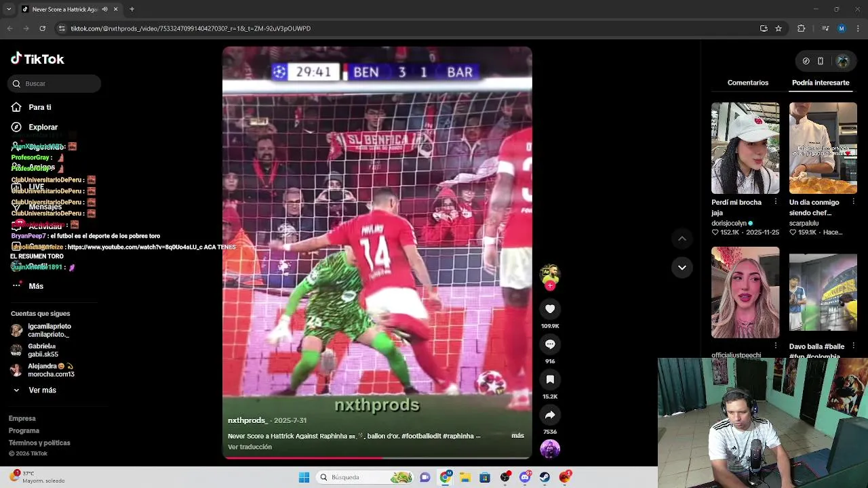Open Discord from the taskbar
Image resolution: width=868 pixels, height=488 pixels.
click(525, 477)
